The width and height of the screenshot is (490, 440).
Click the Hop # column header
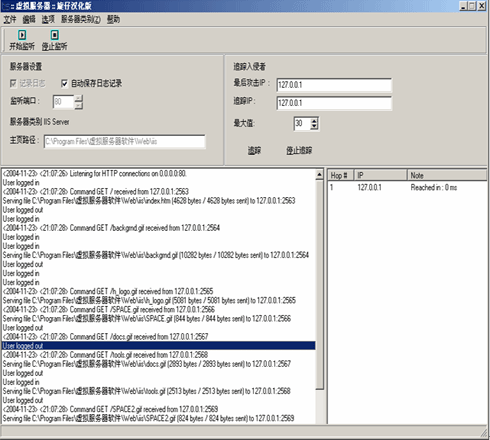[340, 175]
